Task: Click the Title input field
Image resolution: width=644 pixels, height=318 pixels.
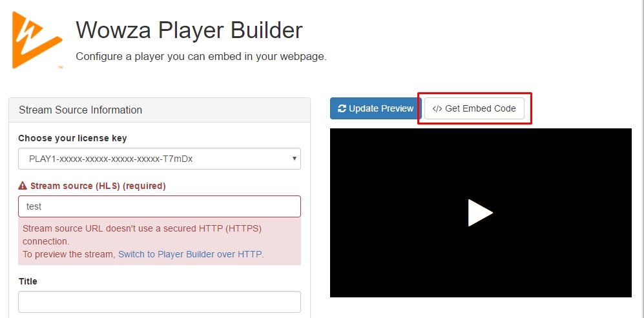Action: coord(160,302)
